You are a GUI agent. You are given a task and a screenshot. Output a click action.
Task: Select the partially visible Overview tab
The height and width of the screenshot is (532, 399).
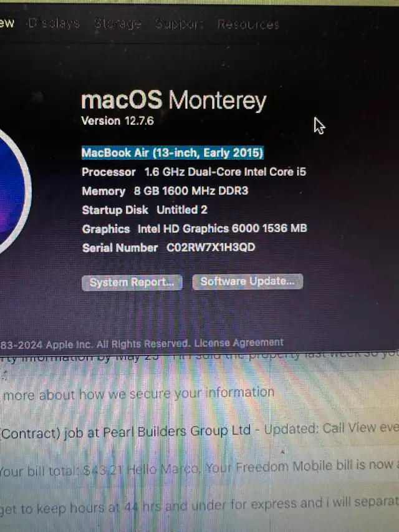[7, 23]
